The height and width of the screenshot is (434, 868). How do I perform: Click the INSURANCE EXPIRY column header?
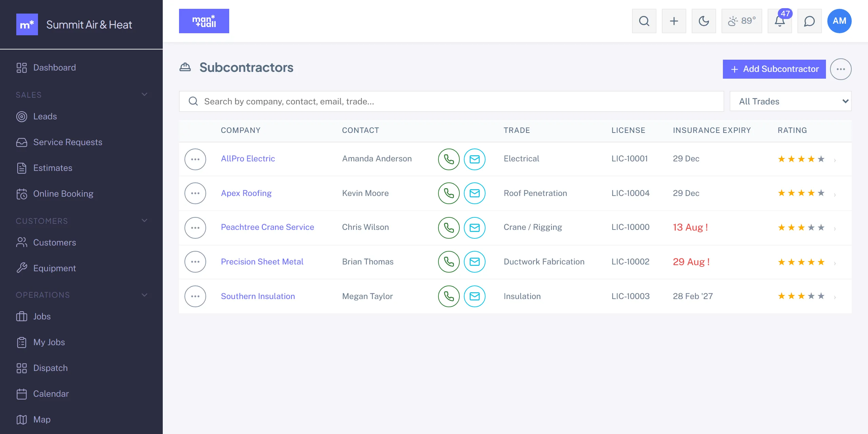tap(712, 130)
